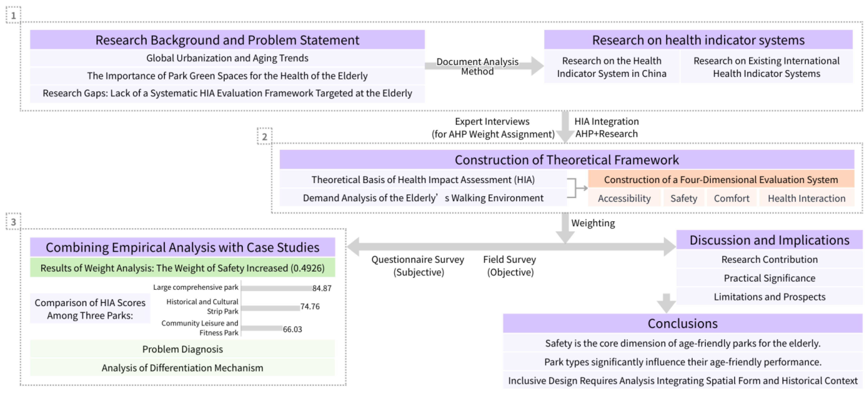This screenshot has height=394, width=868.
Task: Click the orange Four-Dimensional Evaluation System box
Action: [x=721, y=179]
